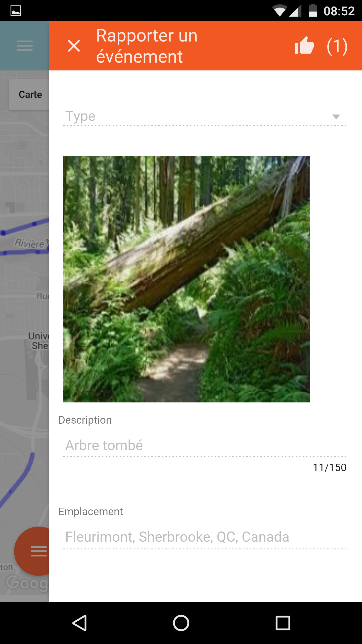Open the Type dropdown
The height and width of the screenshot is (644, 362).
coord(205,116)
